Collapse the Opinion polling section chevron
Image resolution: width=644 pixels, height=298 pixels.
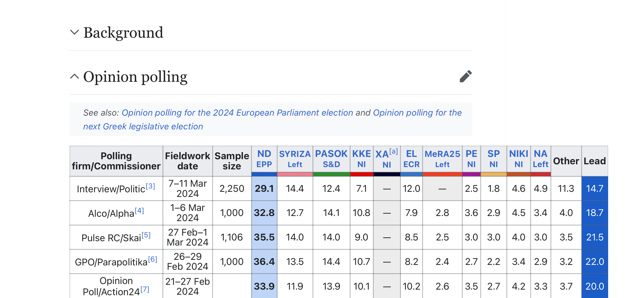point(74,76)
